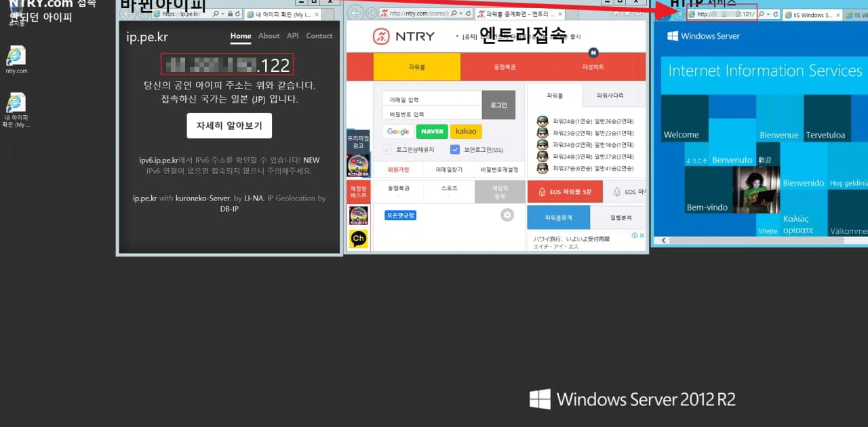The image size is (868, 427).
Task: Enable 로그인상태유지 checkbox
Action: coord(387,150)
